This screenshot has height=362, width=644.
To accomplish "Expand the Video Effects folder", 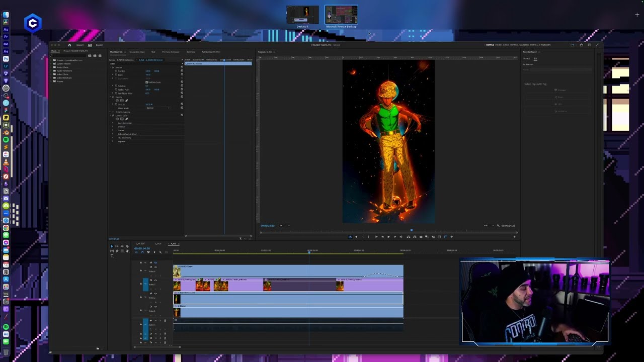I will pyautogui.click(x=51, y=74).
